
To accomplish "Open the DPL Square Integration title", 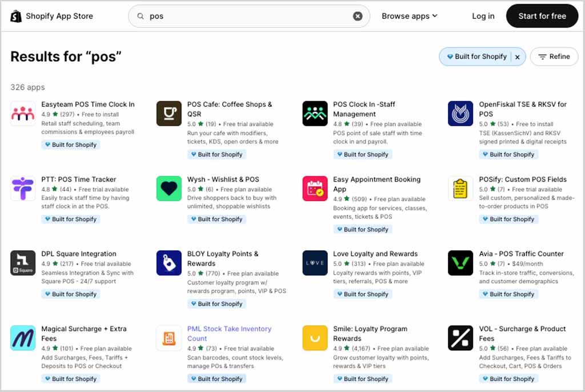I will click(x=79, y=254).
